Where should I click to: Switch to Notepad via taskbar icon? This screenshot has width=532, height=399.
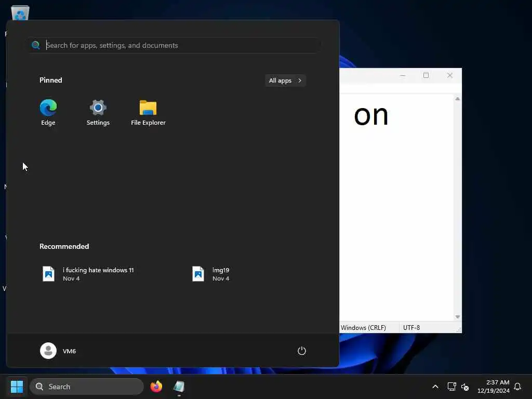point(179,387)
